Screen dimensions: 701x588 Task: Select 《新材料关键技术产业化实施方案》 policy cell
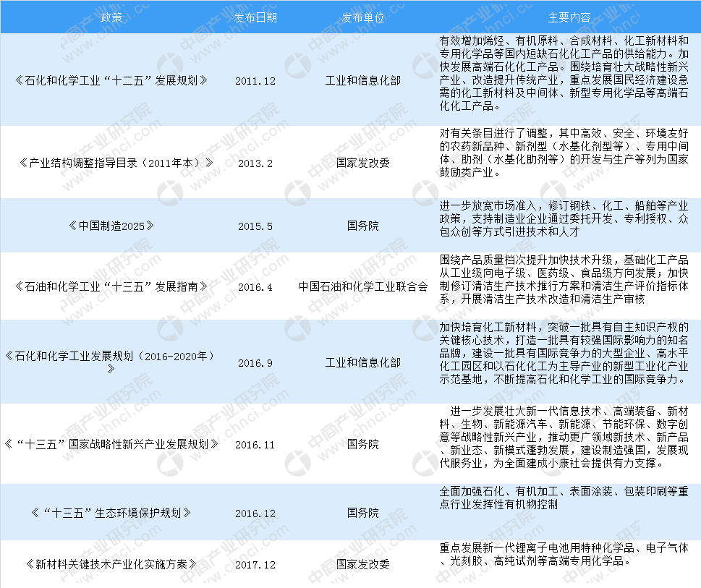click(111, 564)
